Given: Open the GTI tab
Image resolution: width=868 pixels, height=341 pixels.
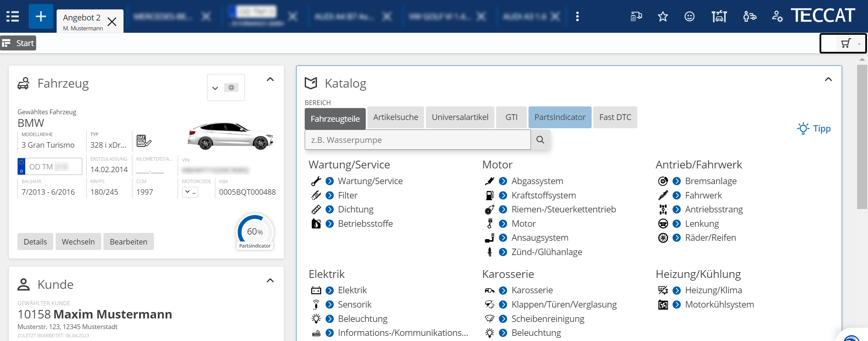Looking at the screenshot, I should (511, 117).
